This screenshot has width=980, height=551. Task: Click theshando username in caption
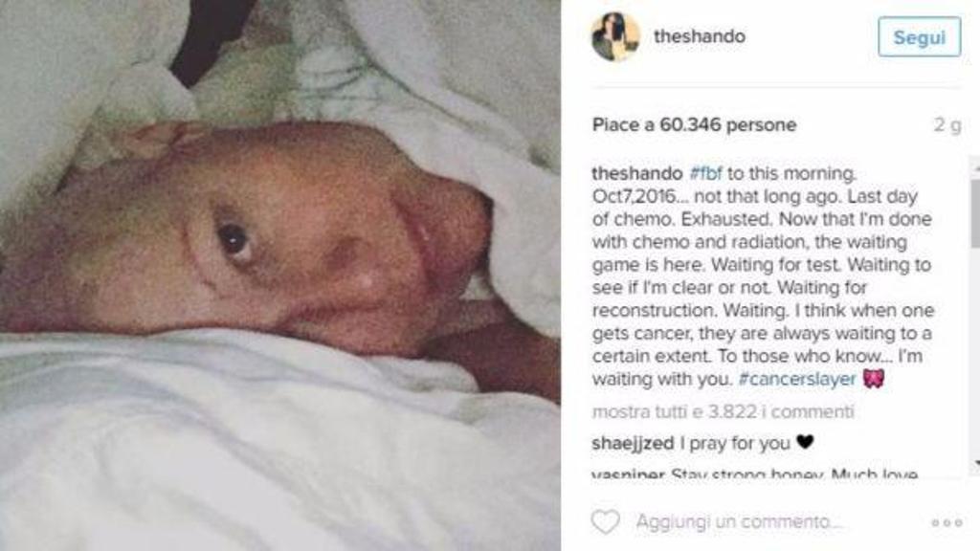click(x=636, y=173)
